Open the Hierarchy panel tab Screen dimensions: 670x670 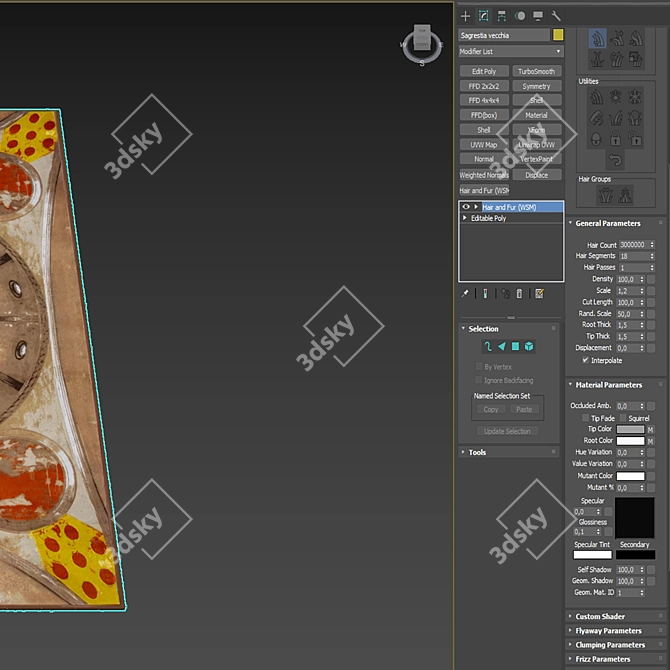point(501,16)
